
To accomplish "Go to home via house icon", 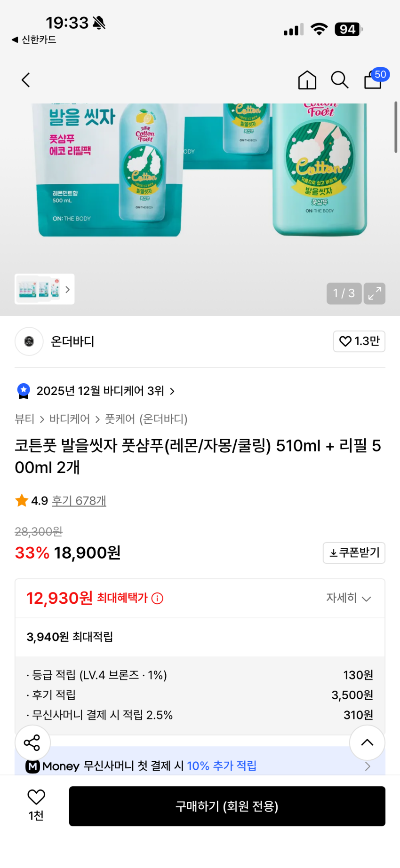I will 307,80.
